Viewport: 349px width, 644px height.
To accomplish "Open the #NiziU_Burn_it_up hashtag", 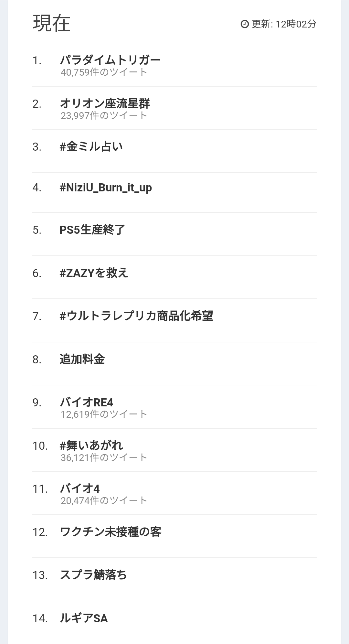I will (x=106, y=188).
